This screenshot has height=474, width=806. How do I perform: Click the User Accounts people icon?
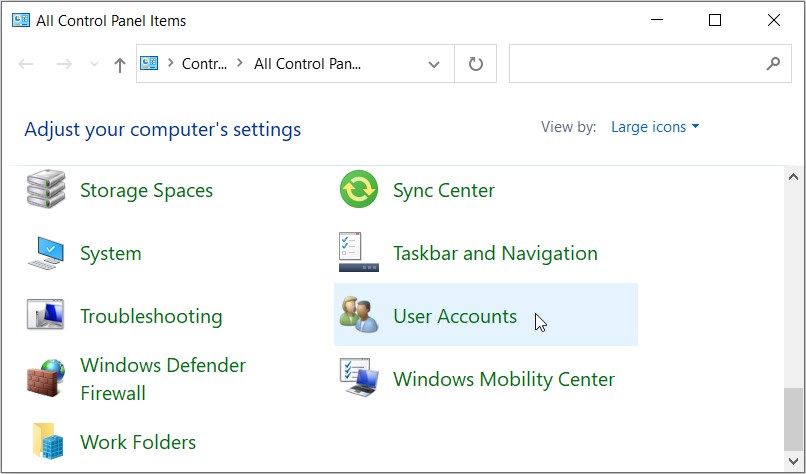359,316
